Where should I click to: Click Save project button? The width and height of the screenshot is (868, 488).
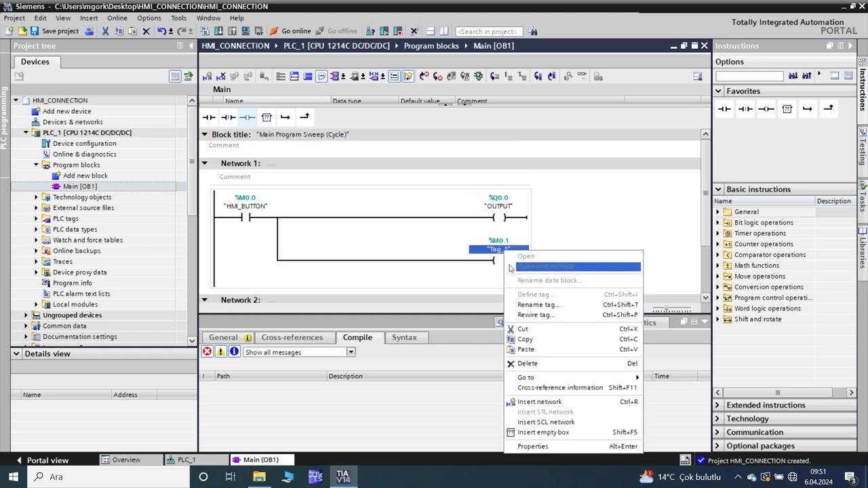[54, 31]
